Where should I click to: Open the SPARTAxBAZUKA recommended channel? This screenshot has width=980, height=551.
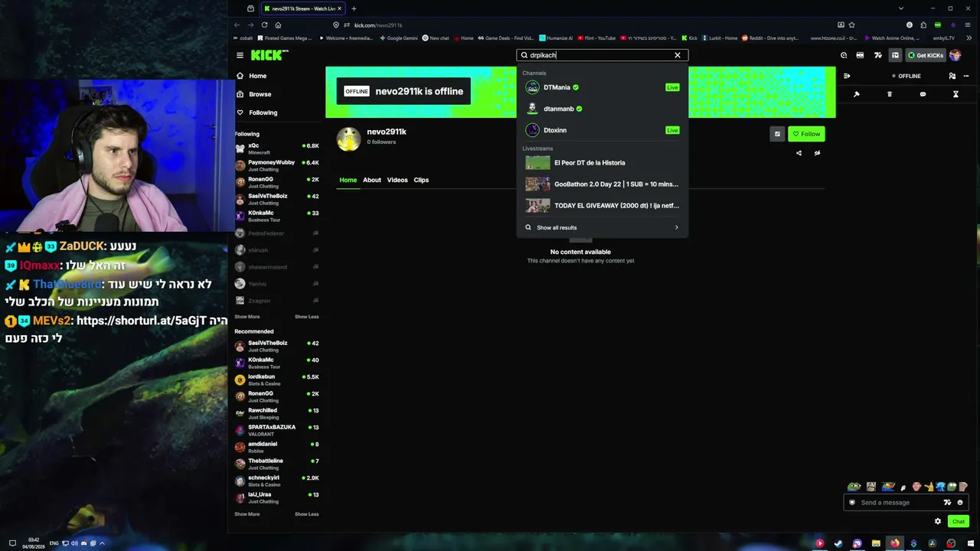tap(277, 430)
